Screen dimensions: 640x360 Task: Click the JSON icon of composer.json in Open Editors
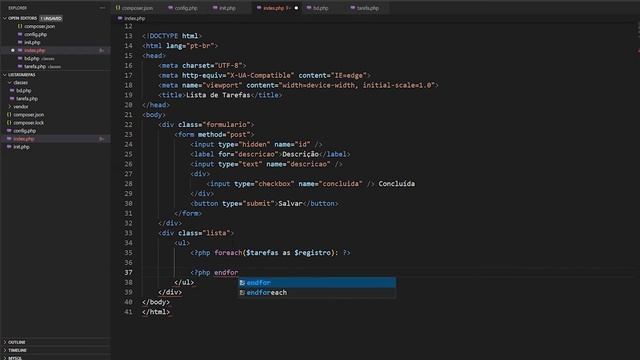pos(20,26)
